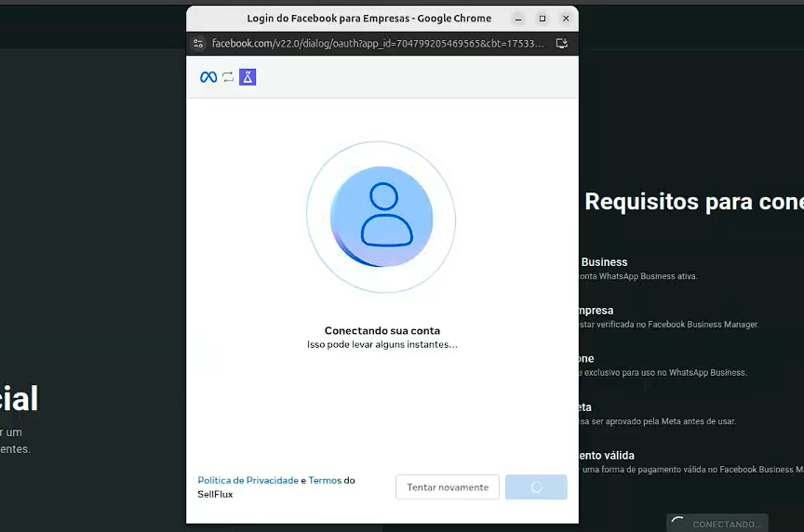The width and height of the screenshot is (804, 532).
Task: Click the Requisitos para conectar heading
Action: 693,201
